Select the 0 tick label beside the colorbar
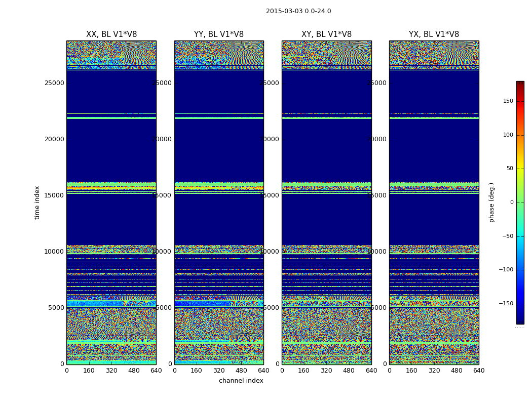Viewport: 532px width, 405px height. point(511,202)
